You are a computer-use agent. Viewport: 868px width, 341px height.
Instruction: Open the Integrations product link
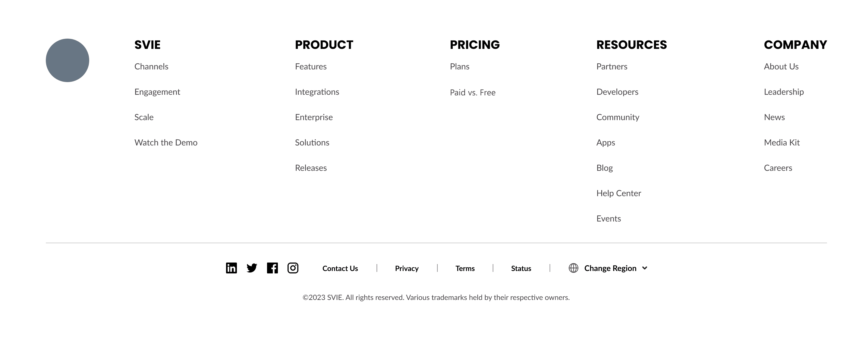tap(317, 92)
